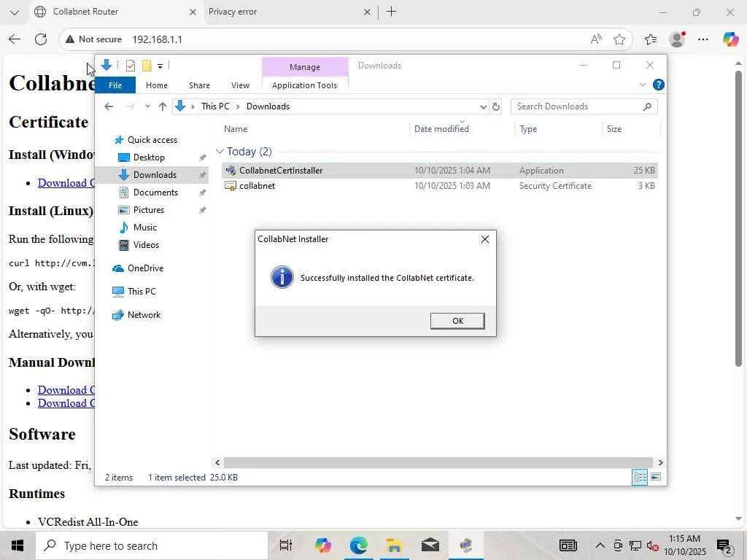Select the CollabnetCertInstaller application file
Viewport: 747px width, 560px height.
click(x=439, y=171)
